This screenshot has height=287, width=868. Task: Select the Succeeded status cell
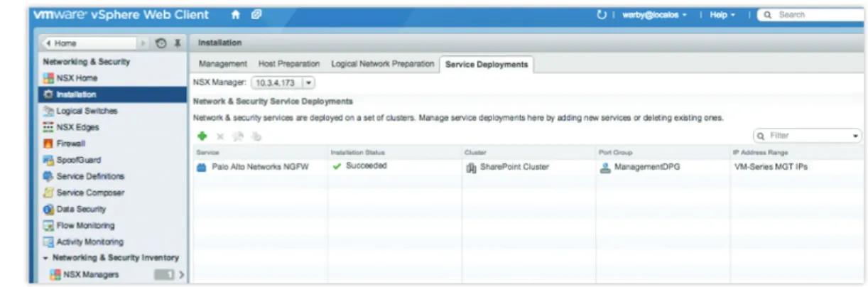click(x=394, y=168)
